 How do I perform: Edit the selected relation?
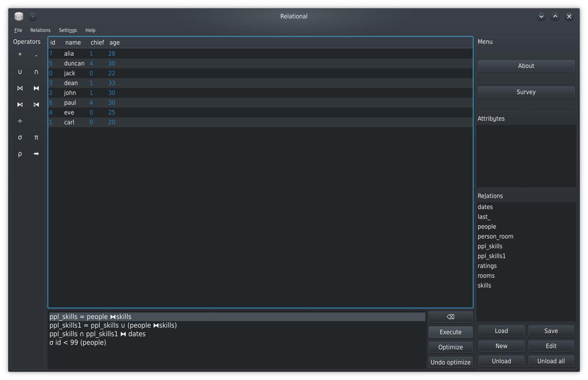(x=551, y=346)
